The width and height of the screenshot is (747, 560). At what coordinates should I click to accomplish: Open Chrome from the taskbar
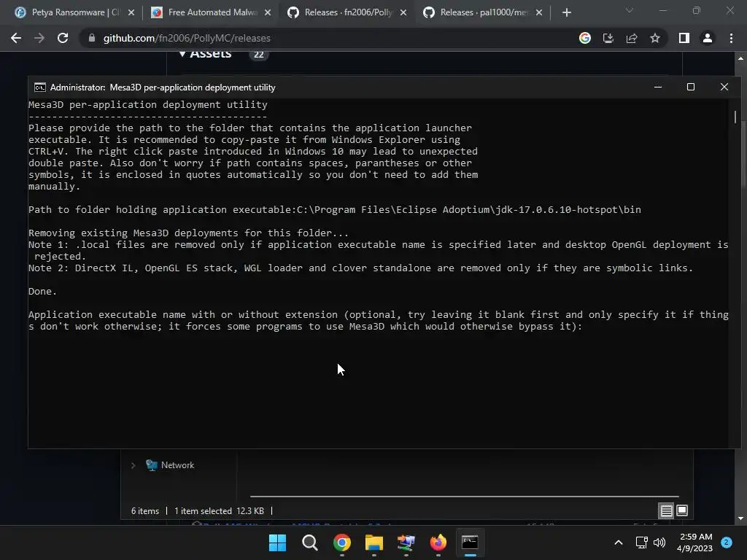click(342, 542)
